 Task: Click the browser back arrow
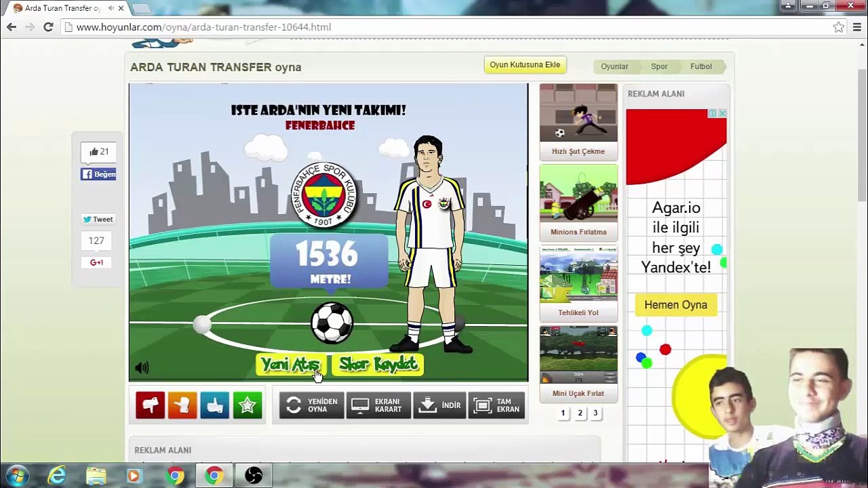pos(12,27)
